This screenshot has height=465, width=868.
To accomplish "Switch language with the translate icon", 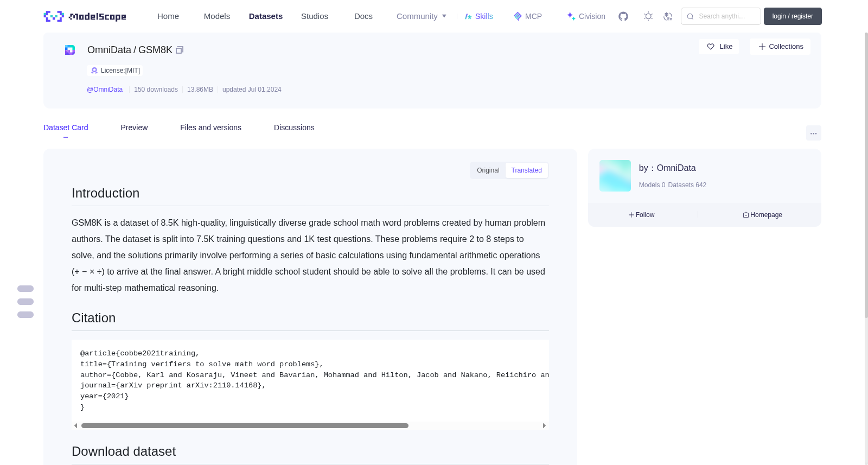I will coord(668,16).
